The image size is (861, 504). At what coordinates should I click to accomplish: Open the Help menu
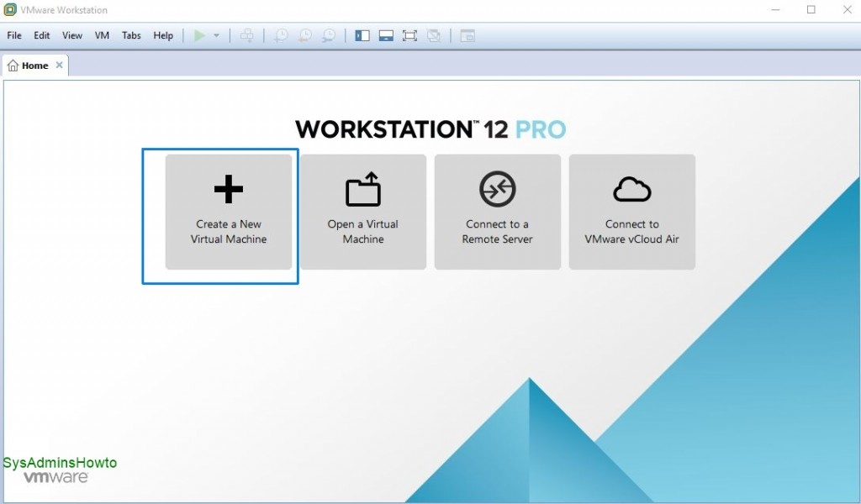coord(163,35)
